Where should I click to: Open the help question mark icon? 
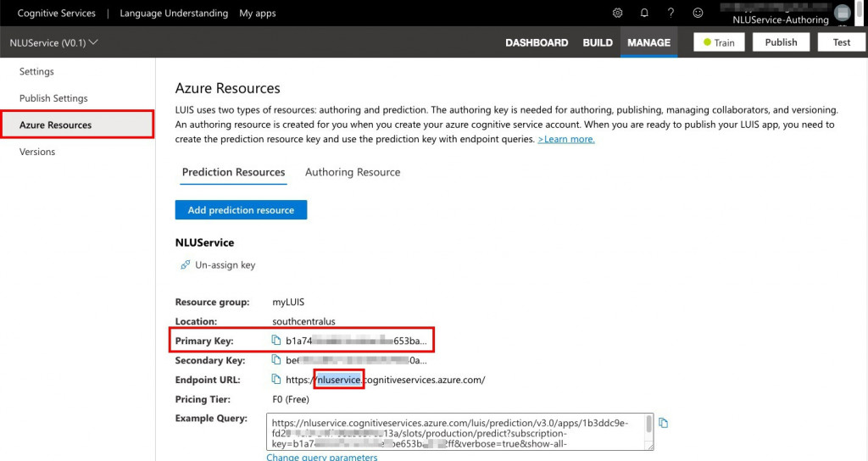pyautogui.click(x=671, y=13)
